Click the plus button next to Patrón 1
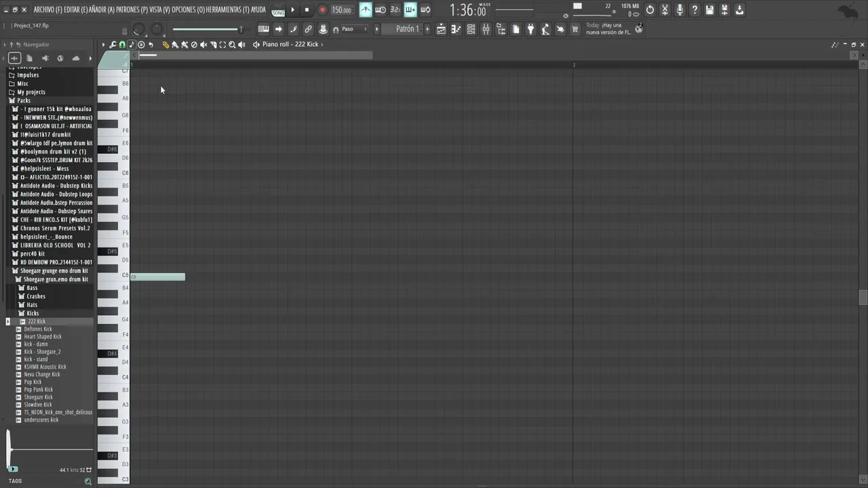 [x=427, y=29]
